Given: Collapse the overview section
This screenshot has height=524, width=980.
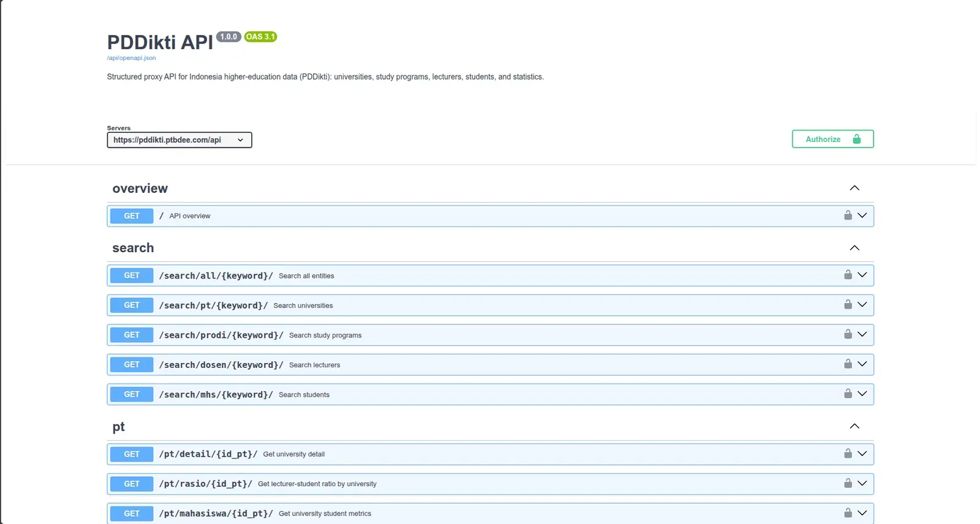Looking at the screenshot, I should [x=854, y=188].
